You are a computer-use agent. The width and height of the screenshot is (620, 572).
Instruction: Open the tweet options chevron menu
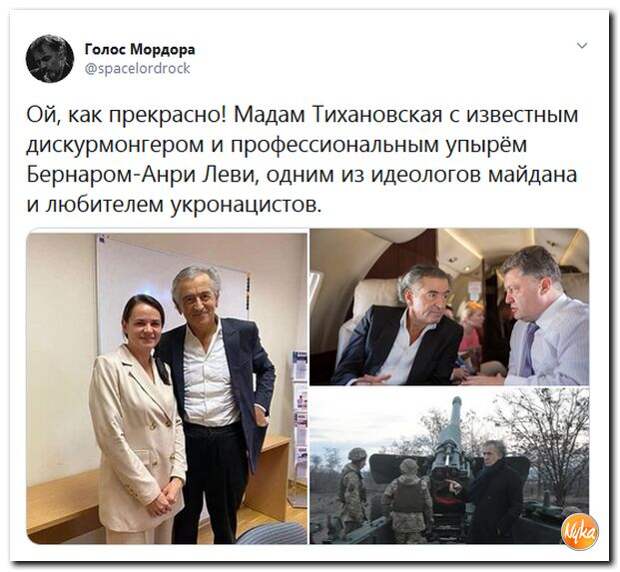pyautogui.click(x=582, y=45)
